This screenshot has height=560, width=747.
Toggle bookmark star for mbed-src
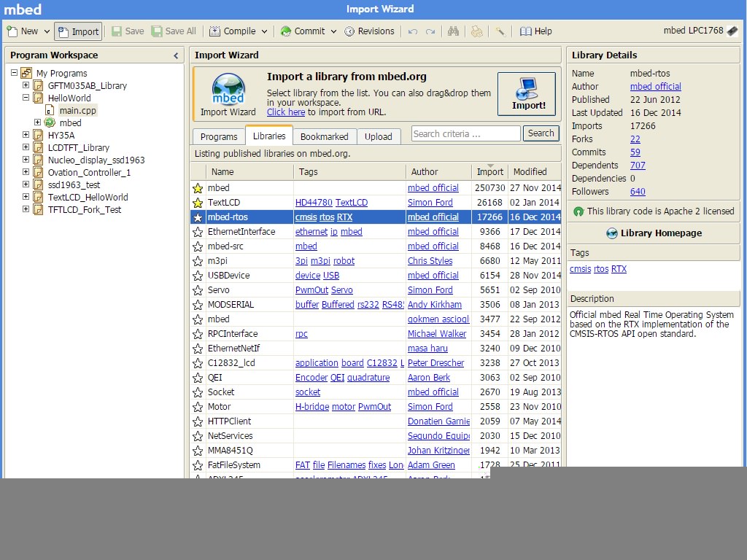point(198,246)
